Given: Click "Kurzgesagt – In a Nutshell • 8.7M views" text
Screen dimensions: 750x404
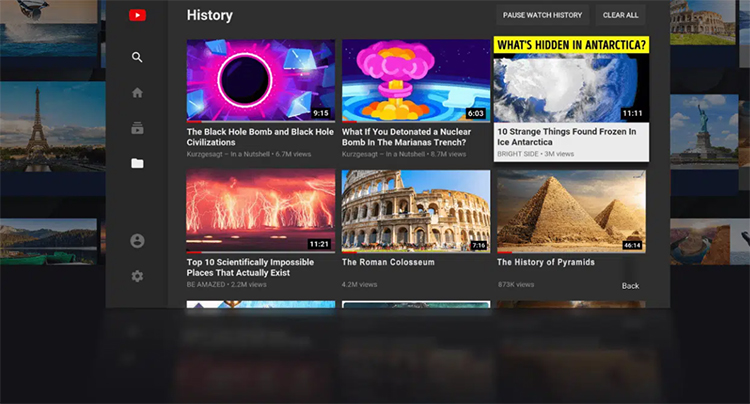Looking at the screenshot, I should point(404,154).
